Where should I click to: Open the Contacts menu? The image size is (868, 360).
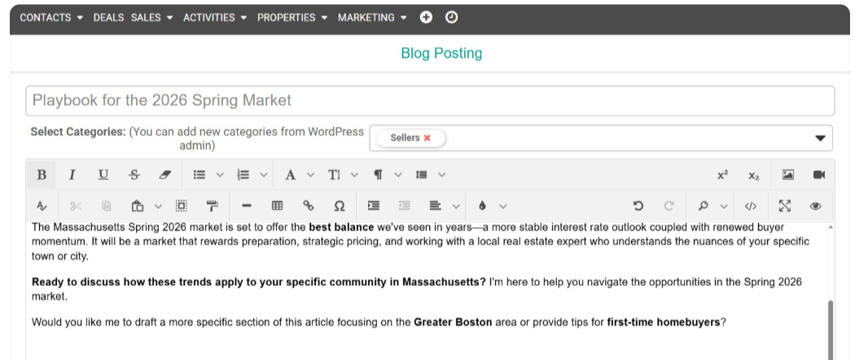[51, 17]
